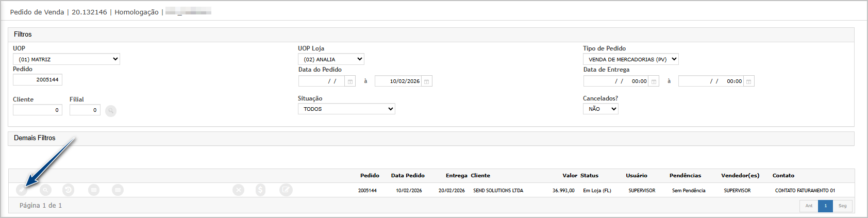Open calendar for Data do Pedido start date
Image resolution: width=868 pixels, height=218 pixels.
click(350, 81)
